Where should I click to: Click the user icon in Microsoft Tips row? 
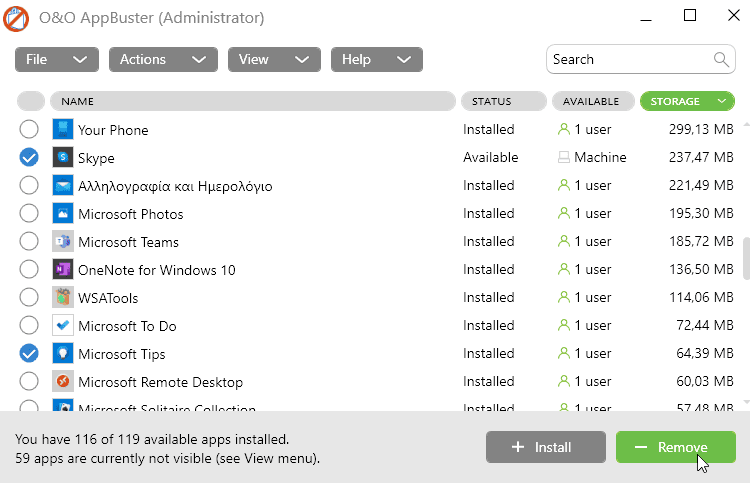click(564, 353)
